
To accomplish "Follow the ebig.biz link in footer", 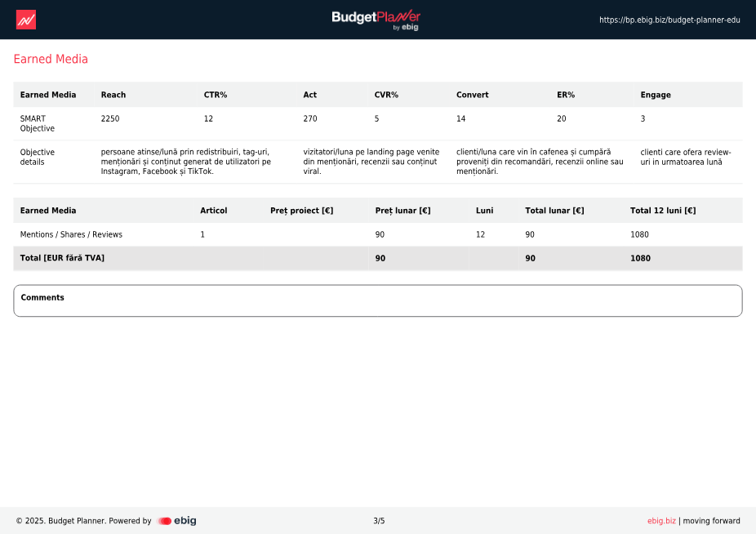I will pos(661,521).
